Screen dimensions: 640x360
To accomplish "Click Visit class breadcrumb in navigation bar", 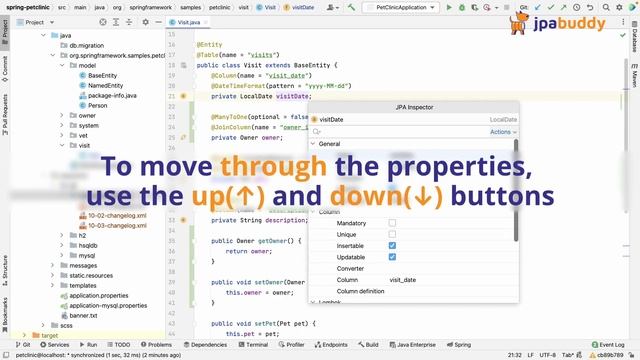I will (266, 7).
